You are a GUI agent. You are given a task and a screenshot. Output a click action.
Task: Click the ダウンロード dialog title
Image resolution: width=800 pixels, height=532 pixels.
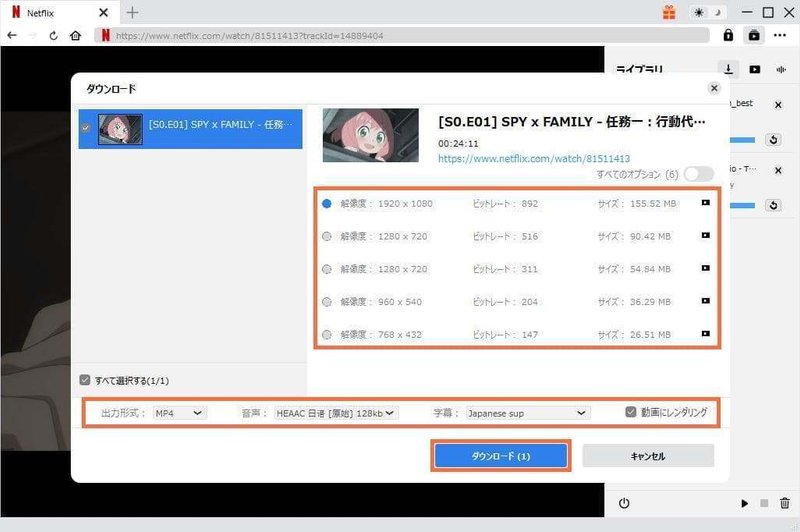(111, 89)
